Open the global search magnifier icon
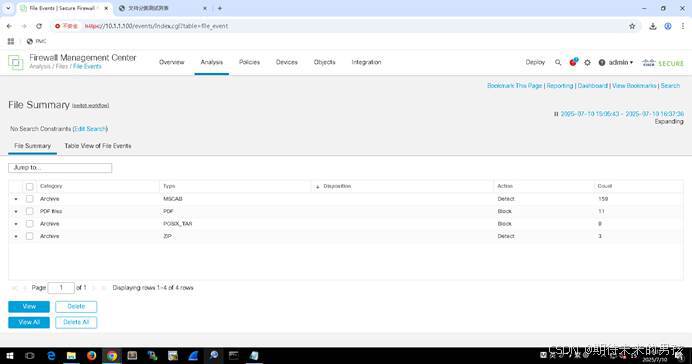Screen dimensions: 692x364 tap(558, 63)
